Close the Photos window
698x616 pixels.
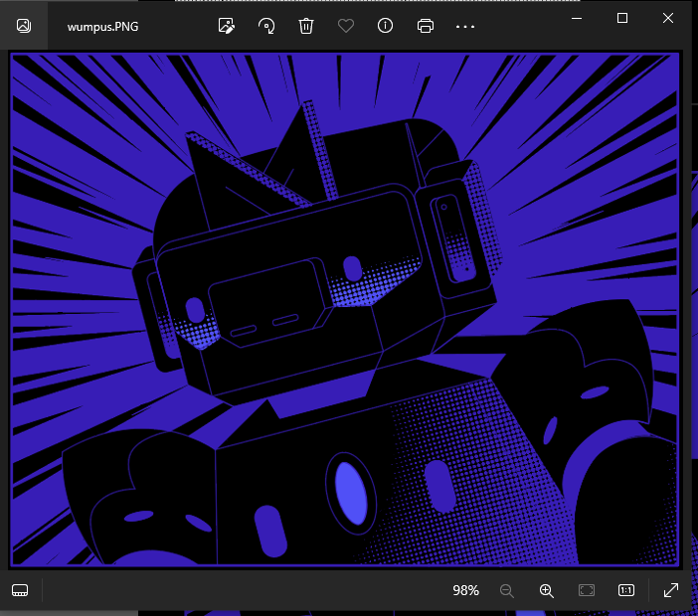coord(668,18)
